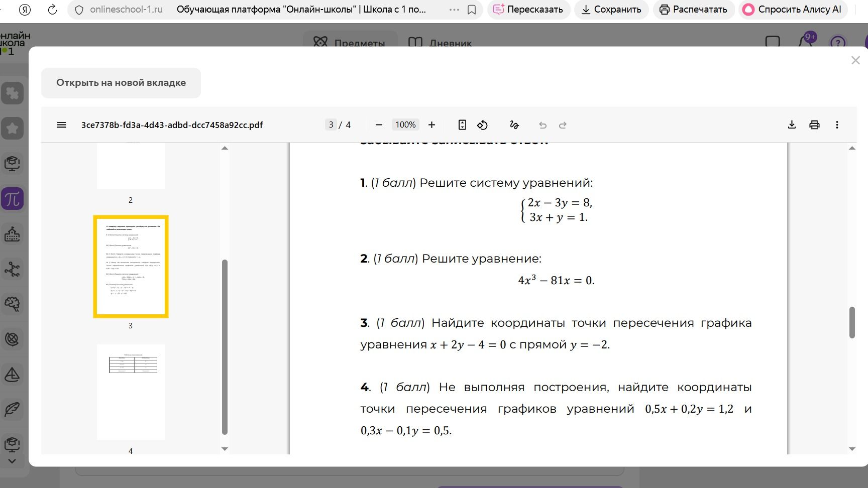The width and height of the screenshot is (868, 488).
Task: Open the molecule subject sidebar icon
Action: tap(12, 269)
